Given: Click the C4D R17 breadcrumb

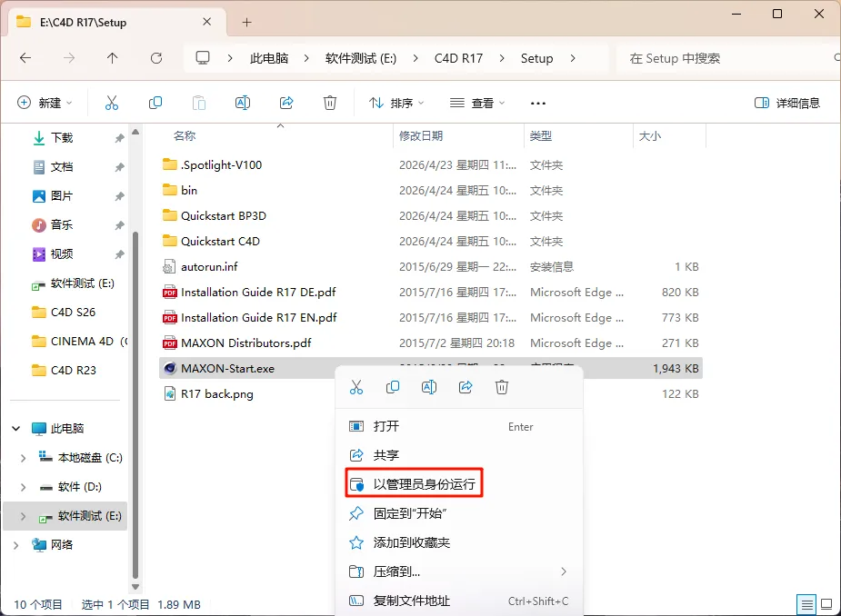Looking at the screenshot, I should [x=458, y=58].
